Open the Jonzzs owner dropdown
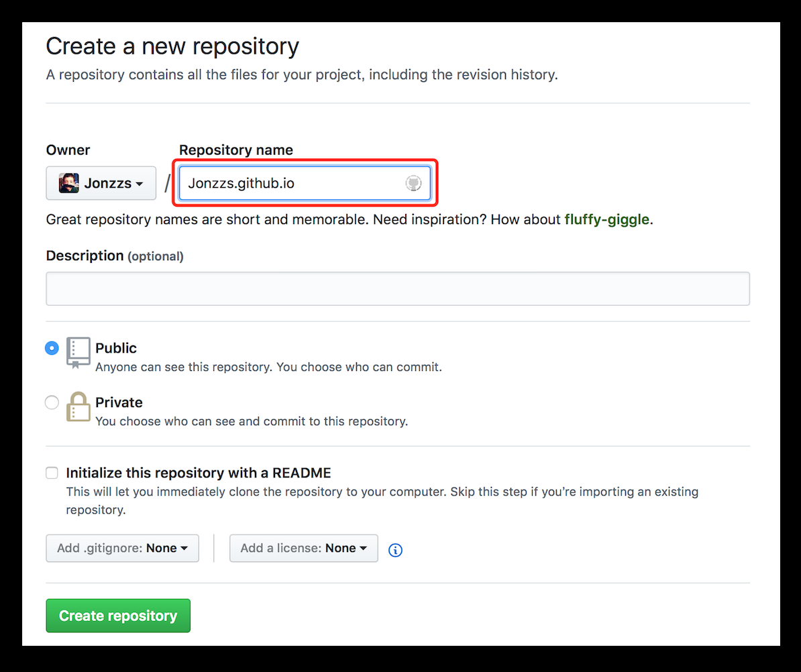The width and height of the screenshot is (801, 672). 101,182
